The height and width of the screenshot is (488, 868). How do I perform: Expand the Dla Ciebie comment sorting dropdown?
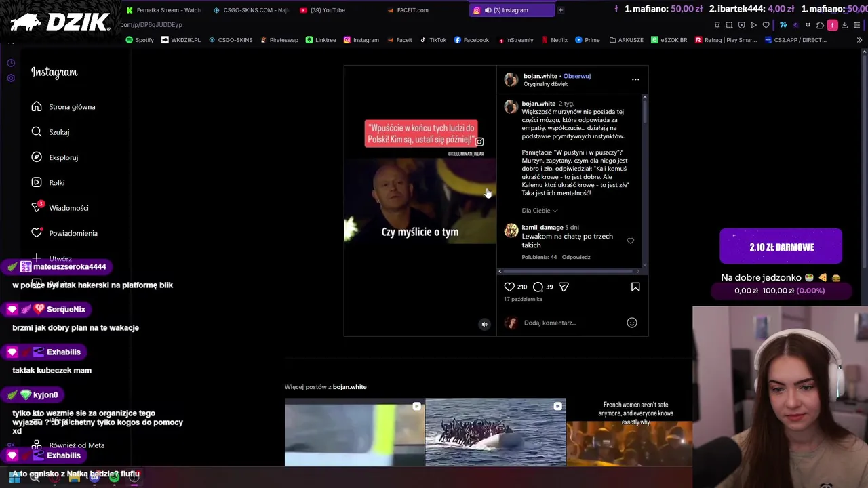(540, 211)
